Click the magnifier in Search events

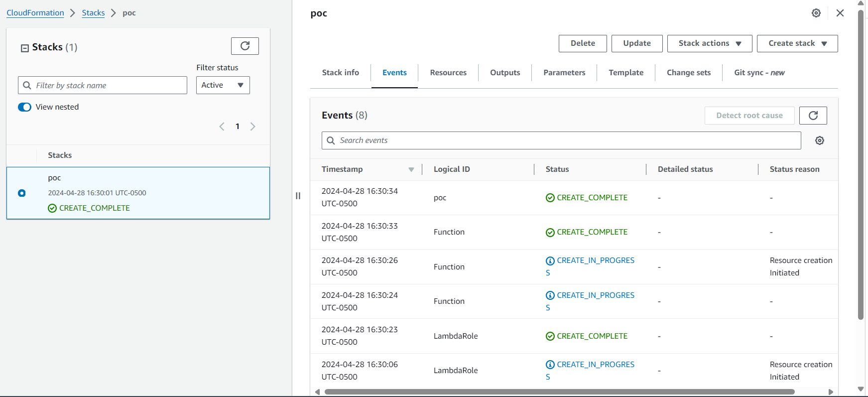331,140
